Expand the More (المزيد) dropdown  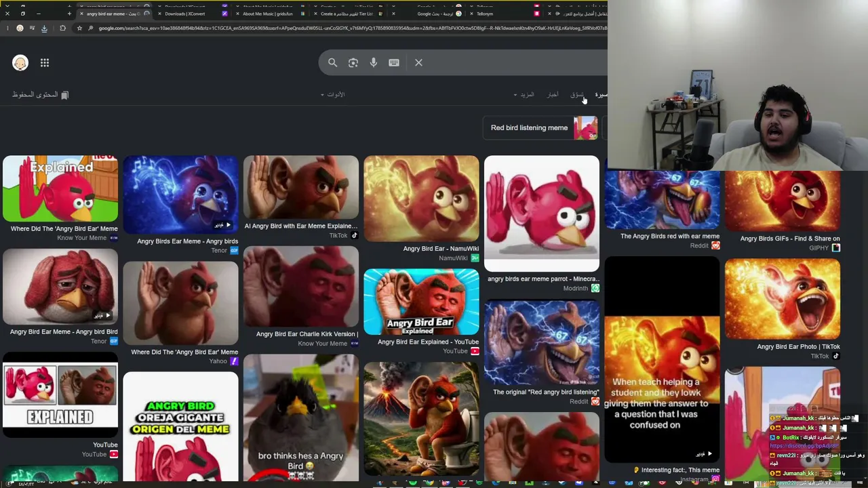[524, 95]
